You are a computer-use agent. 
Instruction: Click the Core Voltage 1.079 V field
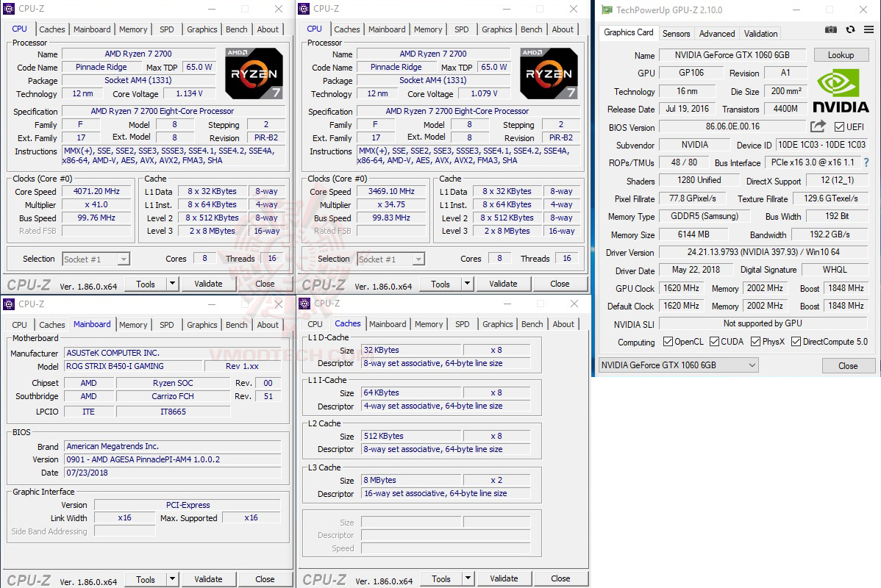[485, 94]
